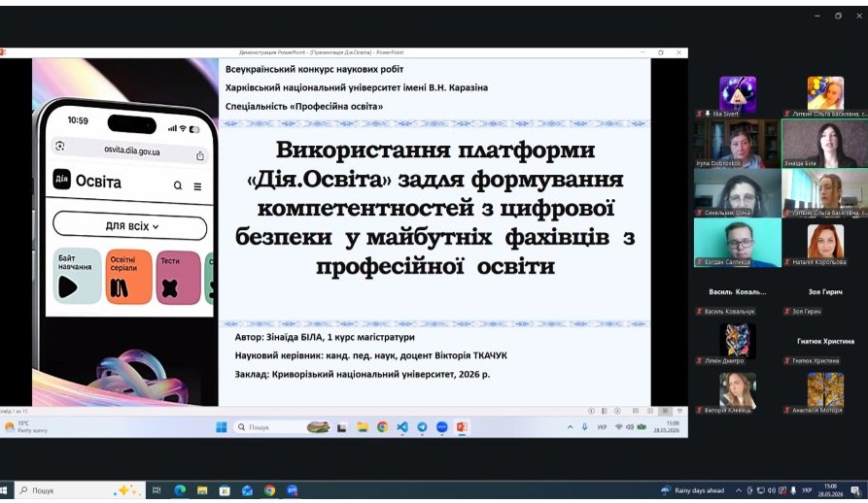The height and width of the screenshot is (503, 868).
Task: Click the Ліпін Дмитро participant avatar
Action: [738, 341]
